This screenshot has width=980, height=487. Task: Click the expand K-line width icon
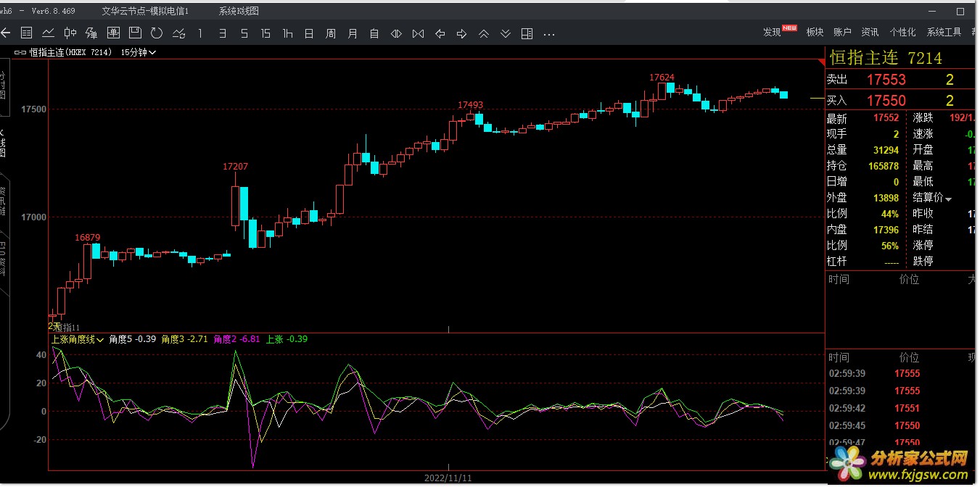pos(396,33)
